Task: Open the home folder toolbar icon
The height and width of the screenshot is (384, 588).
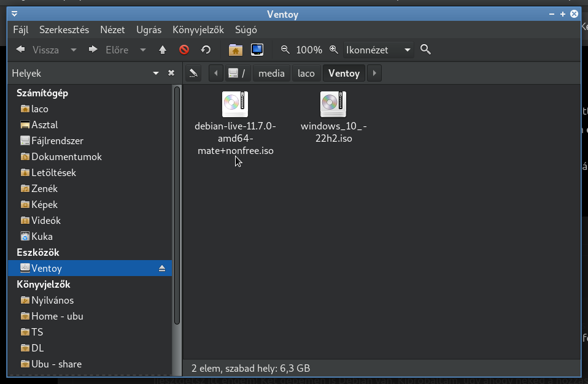Action: (x=236, y=50)
